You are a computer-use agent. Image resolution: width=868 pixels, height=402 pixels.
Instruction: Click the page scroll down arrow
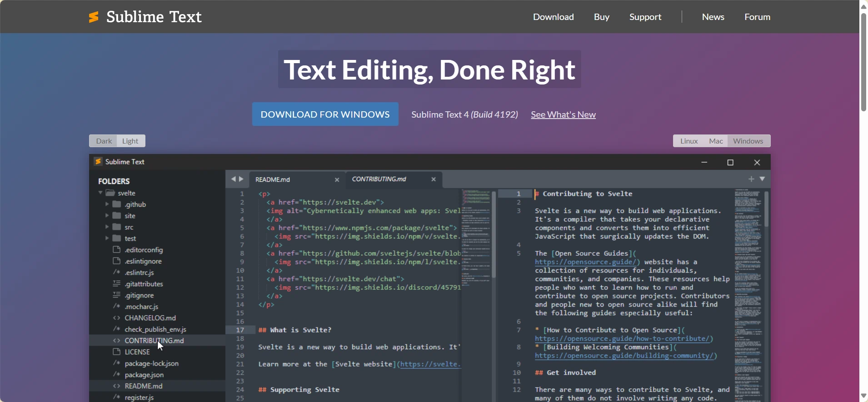(x=864, y=396)
